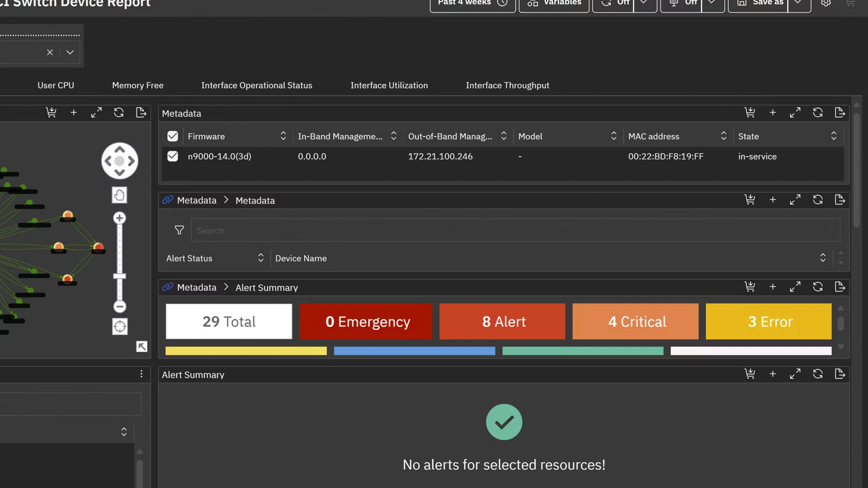Click the Search input field
This screenshot has width=868, height=488.
click(515, 231)
